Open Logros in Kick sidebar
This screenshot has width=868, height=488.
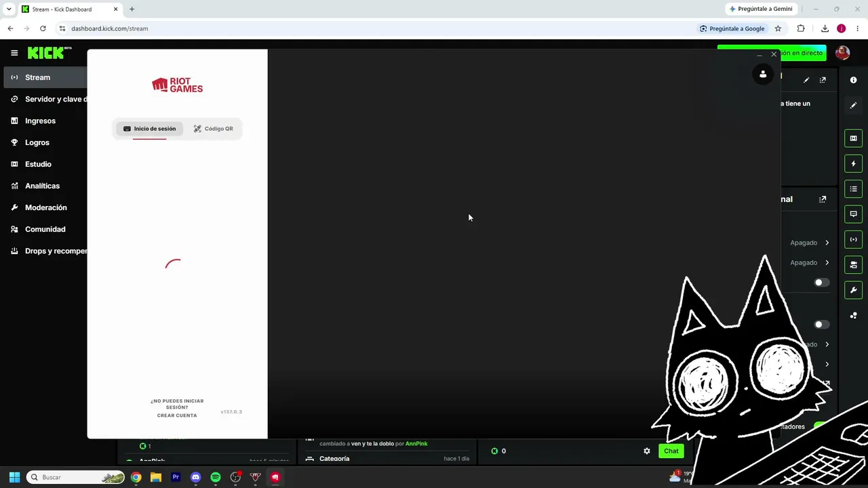click(x=45, y=142)
